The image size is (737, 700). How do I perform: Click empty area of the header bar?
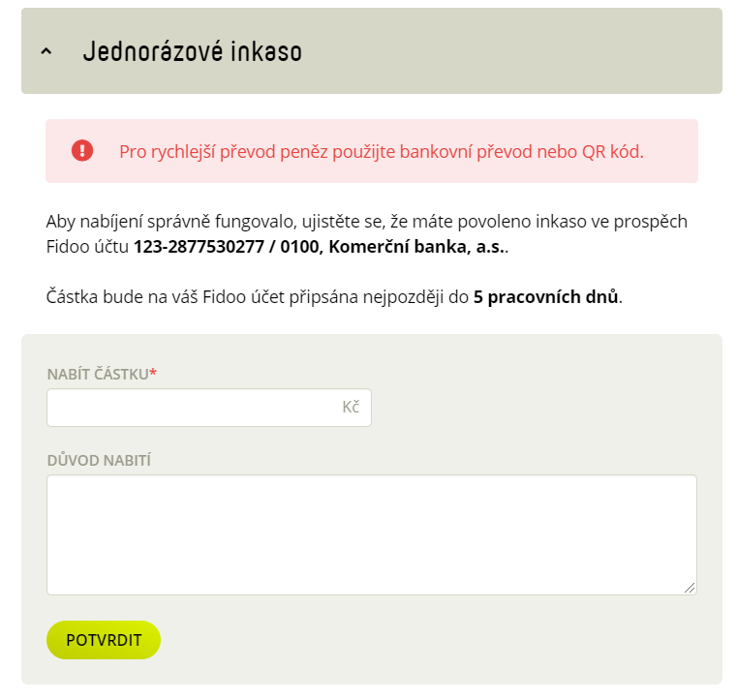point(512,50)
